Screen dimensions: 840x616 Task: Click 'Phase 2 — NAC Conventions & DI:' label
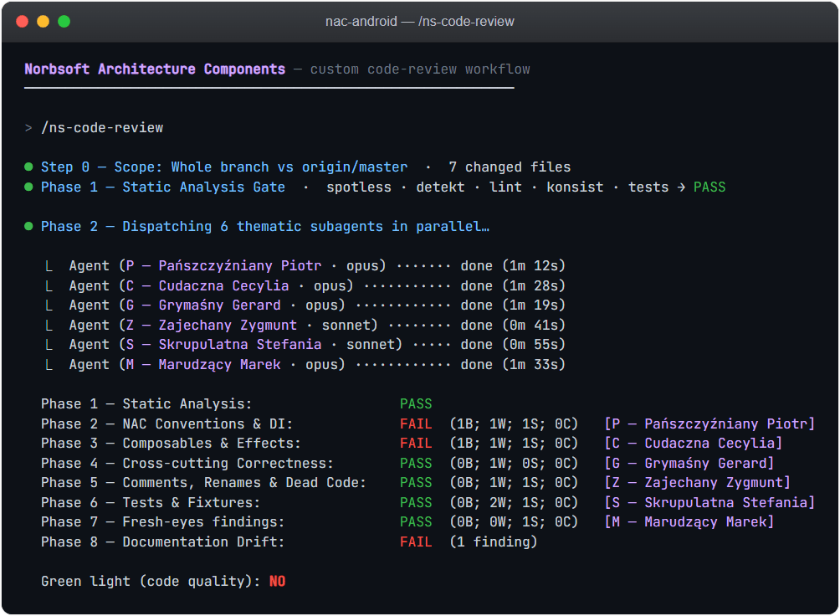click(x=166, y=424)
